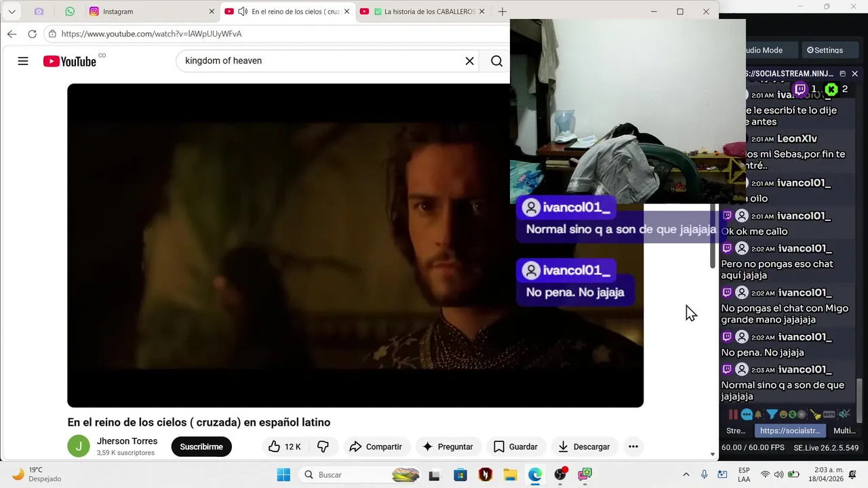
Task: Open File Explorer from the taskbar
Action: tap(510, 474)
